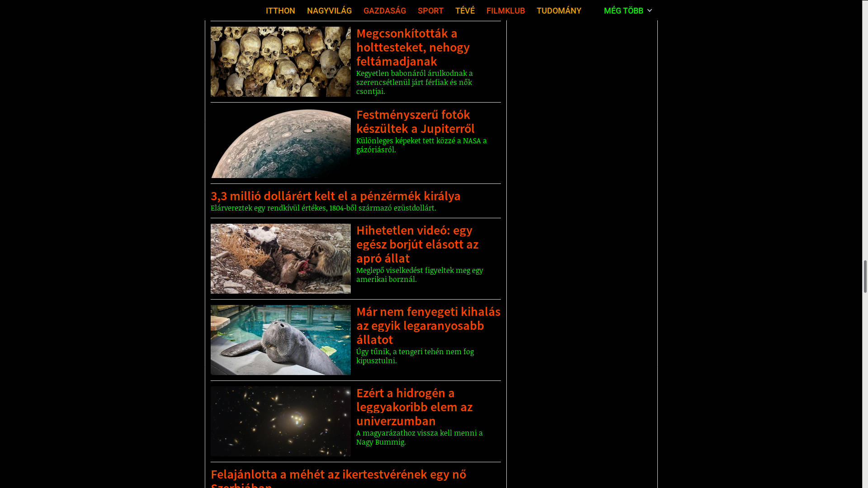Read the Hihetetlen videó borjút article

[x=417, y=244]
